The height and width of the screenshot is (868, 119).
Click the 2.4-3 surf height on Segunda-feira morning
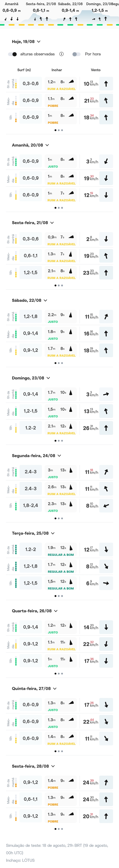coord(30,472)
